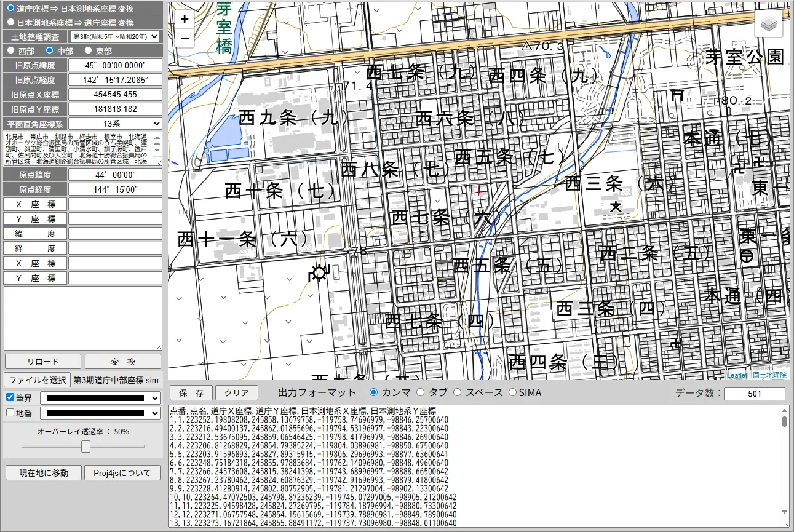
Task: Click the red crosshair at map center
Action: [x=480, y=191]
